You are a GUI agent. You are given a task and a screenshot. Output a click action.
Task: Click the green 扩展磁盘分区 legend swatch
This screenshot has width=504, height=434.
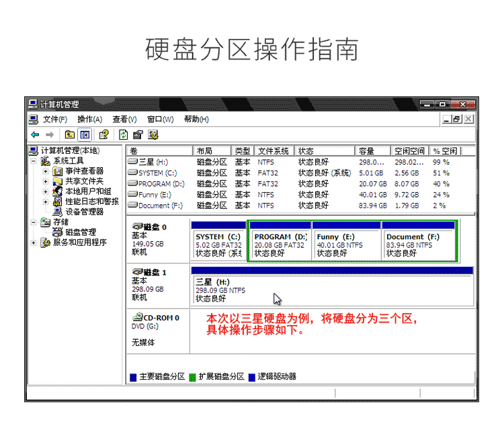[x=193, y=377]
